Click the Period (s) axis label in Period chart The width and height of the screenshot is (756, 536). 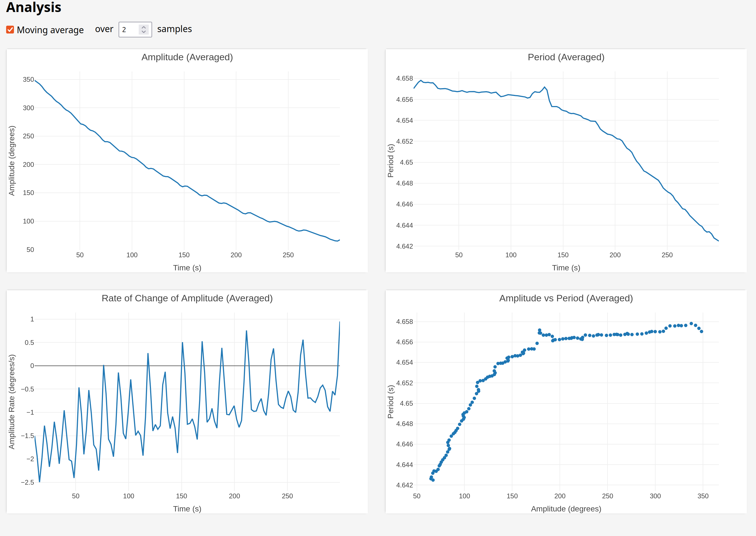[x=390, y=161]
